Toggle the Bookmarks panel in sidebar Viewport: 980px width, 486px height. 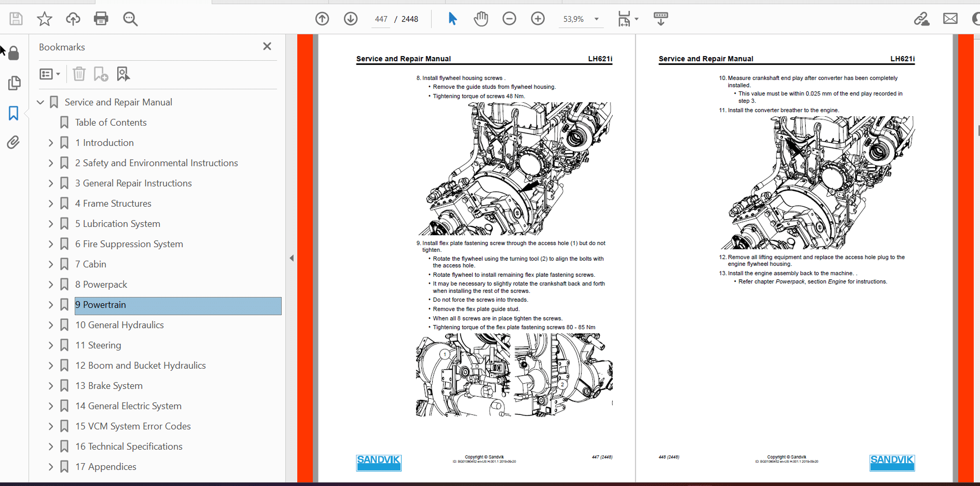coord(13,113)
